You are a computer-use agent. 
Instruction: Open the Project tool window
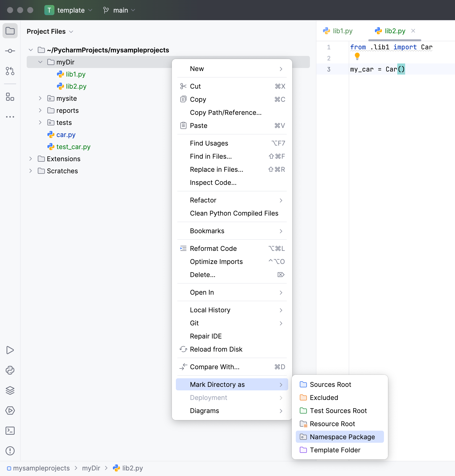tap(10, 31)
